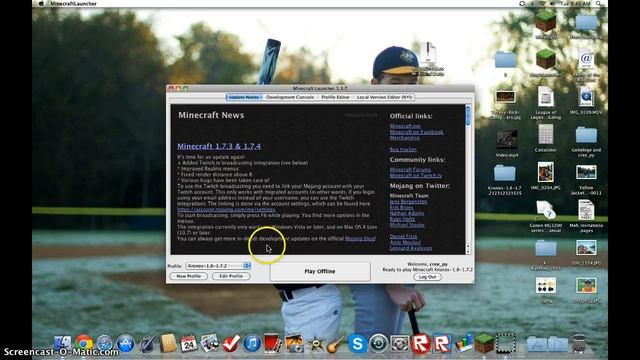Open Finder in the dock
640x360 pixels.
(63, 343)
